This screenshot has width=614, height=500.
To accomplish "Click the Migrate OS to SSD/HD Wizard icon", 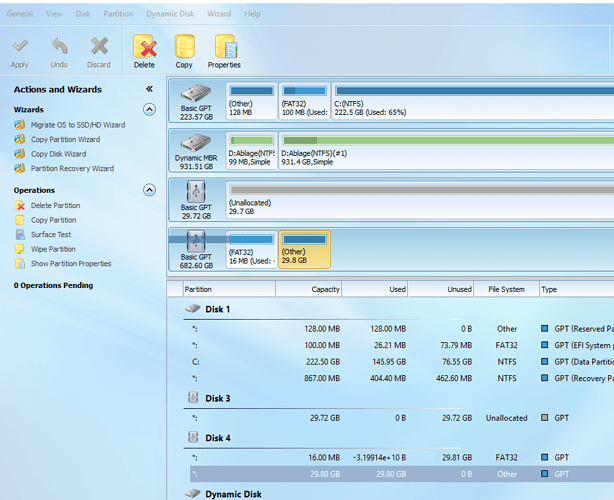I will click(20, 125).
